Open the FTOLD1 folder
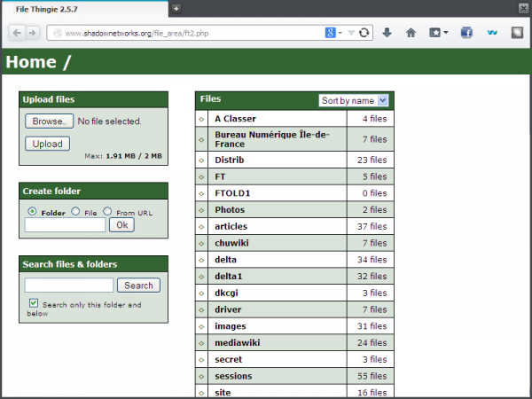Image resolution: width=532 pixels, height=399 pixels. (232, 193)
